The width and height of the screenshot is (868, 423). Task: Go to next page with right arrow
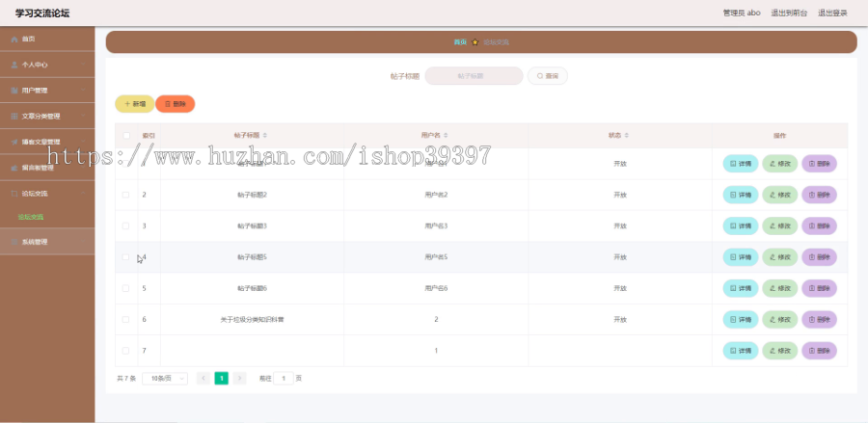click(239, 379)
